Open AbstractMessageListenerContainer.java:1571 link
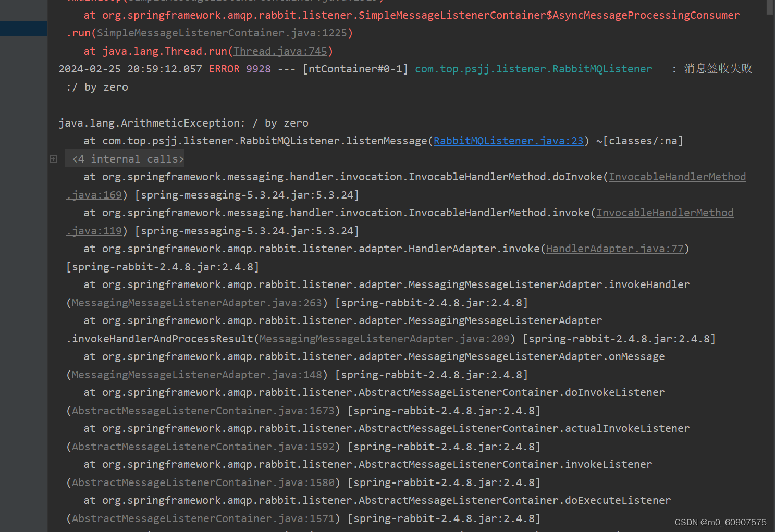Viewport: 775px width, 532px height. point(203,518)
